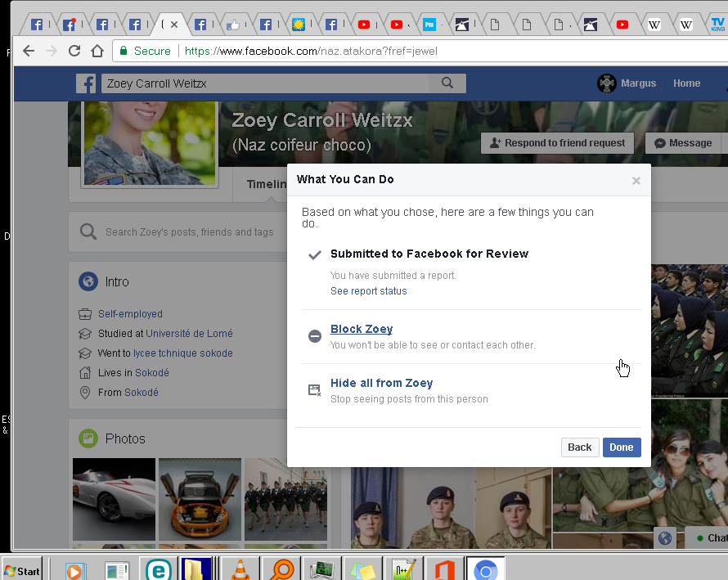Switch to the TV kava tab
Image resolution: width=728 pixels, height=580 pixels.
point(718,25)
